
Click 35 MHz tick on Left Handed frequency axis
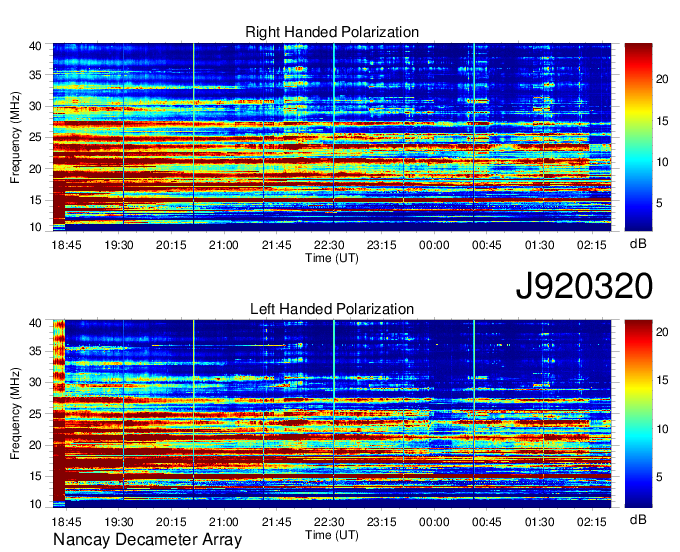35,351
